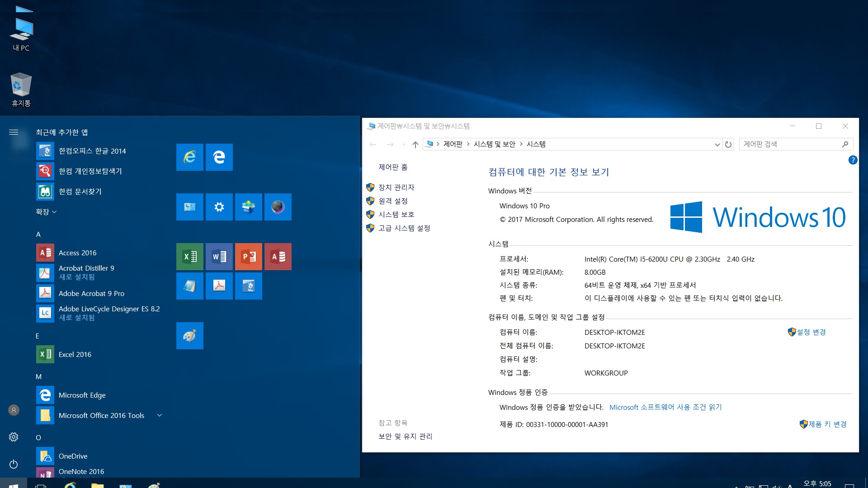Open the 내 PC desktop icon
Screen dimensions: 868x488
tap(21, 34)
